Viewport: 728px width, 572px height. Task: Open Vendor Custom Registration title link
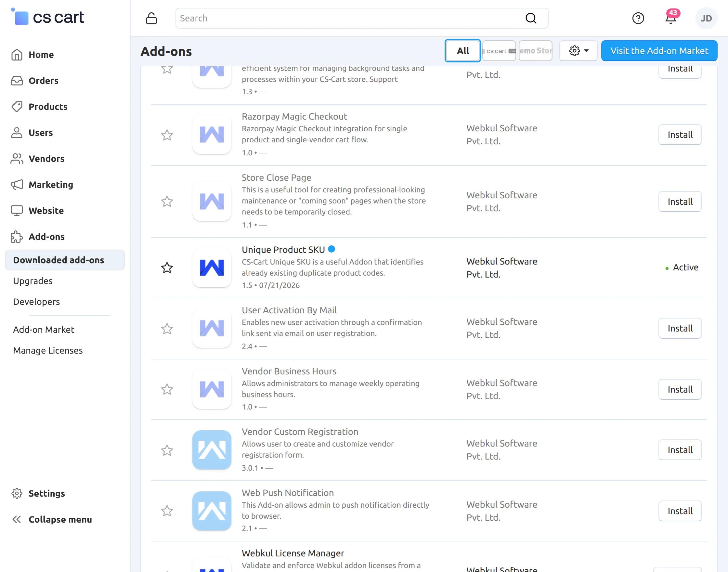300,432
